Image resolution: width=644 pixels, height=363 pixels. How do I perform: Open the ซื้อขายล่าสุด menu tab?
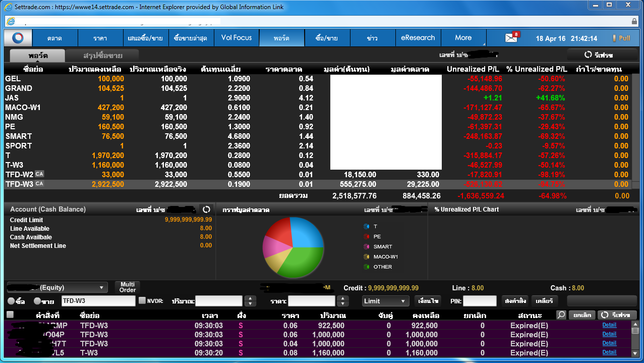pos(191,38)
